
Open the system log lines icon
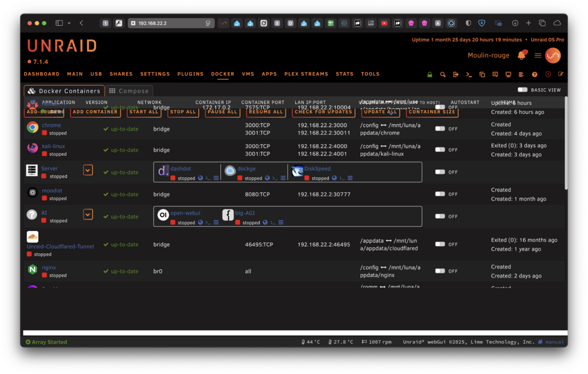[521, 75]
